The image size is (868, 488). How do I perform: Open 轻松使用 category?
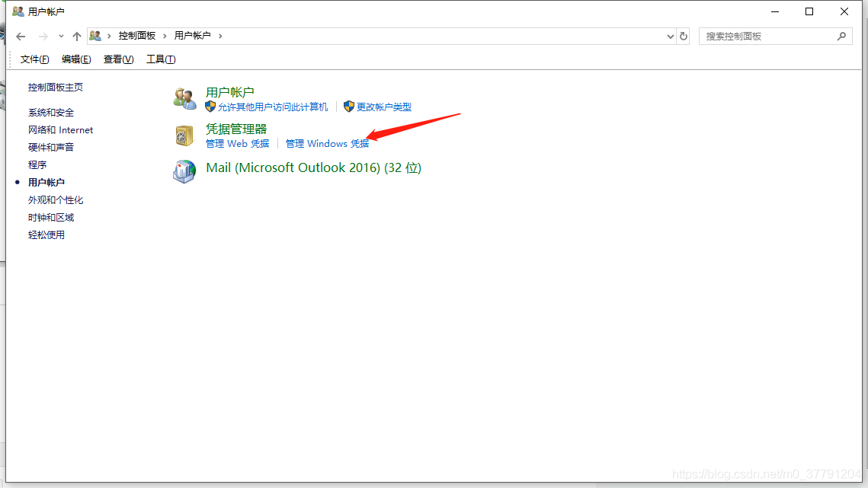46,235
